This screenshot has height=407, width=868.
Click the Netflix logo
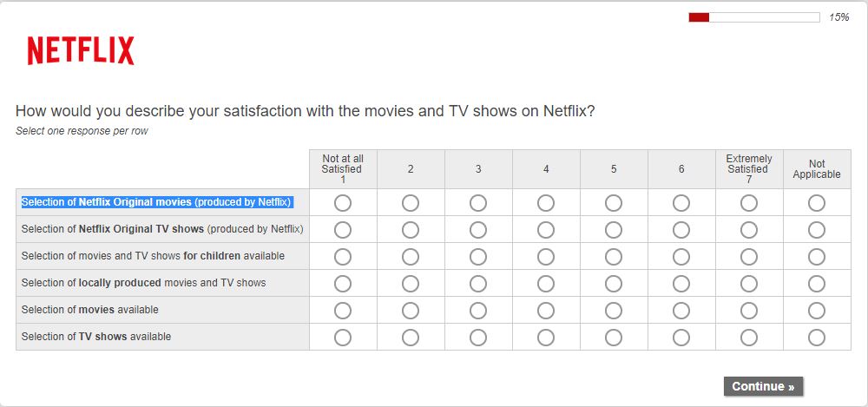[81, 51]
